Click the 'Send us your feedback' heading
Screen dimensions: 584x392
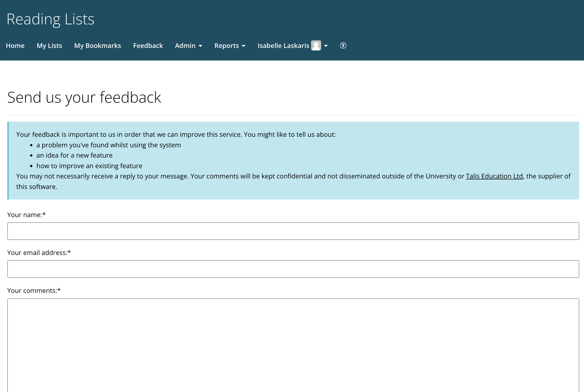[84, 97]
